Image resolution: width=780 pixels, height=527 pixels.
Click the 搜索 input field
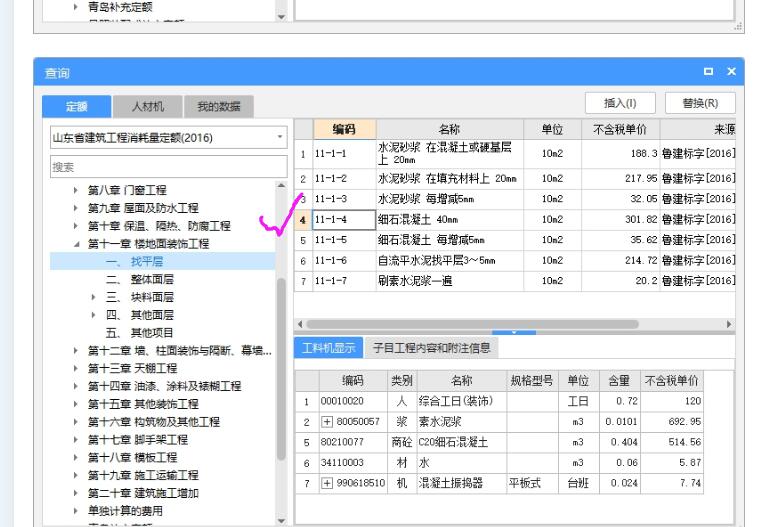click(x=169, y=167)
